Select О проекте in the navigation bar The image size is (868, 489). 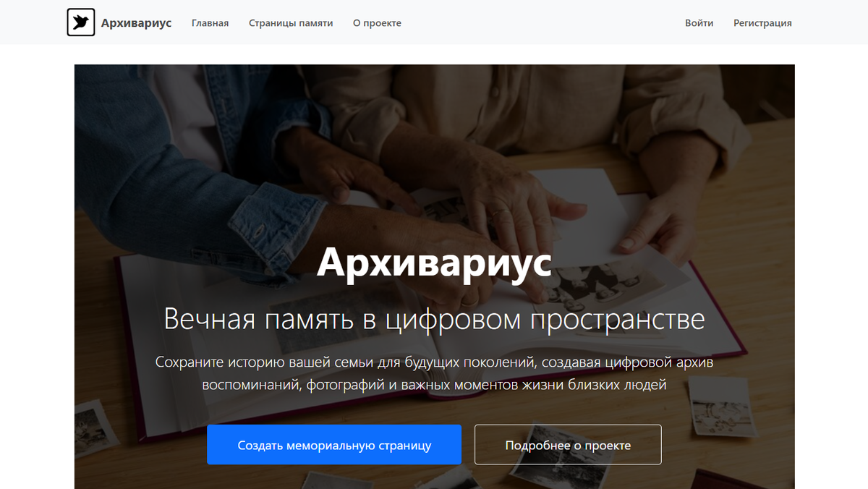pyautogui.click(x=377, y=23)
